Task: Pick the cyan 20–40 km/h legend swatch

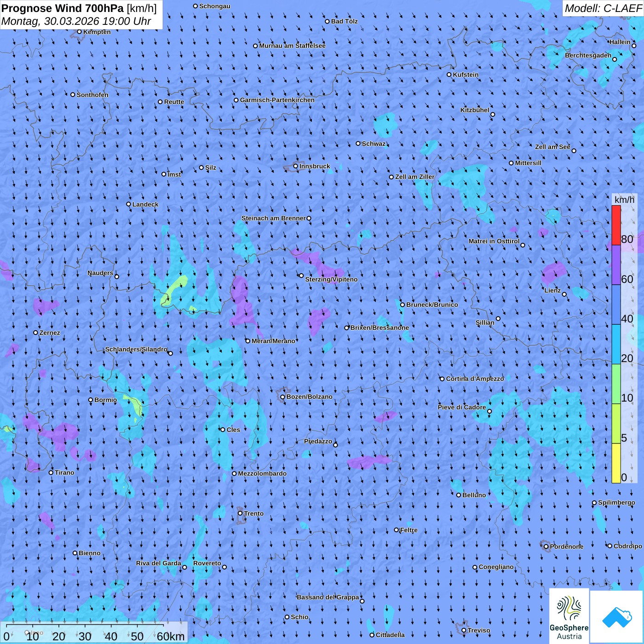Action: (x=616, y=345)
